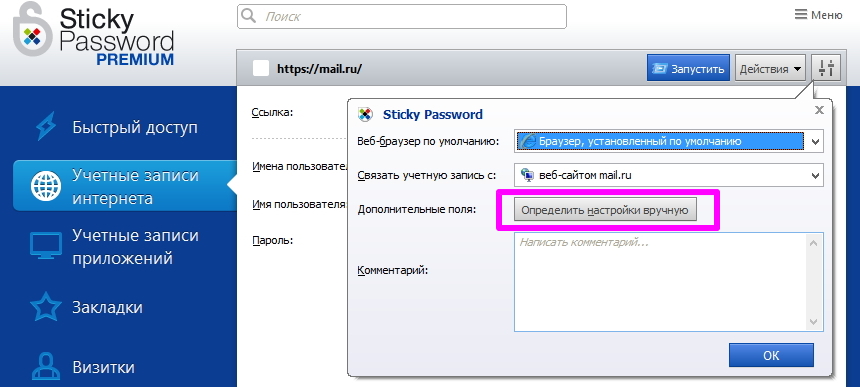
Task: Open the account settings sliders icon
Action: click(826, 68)
